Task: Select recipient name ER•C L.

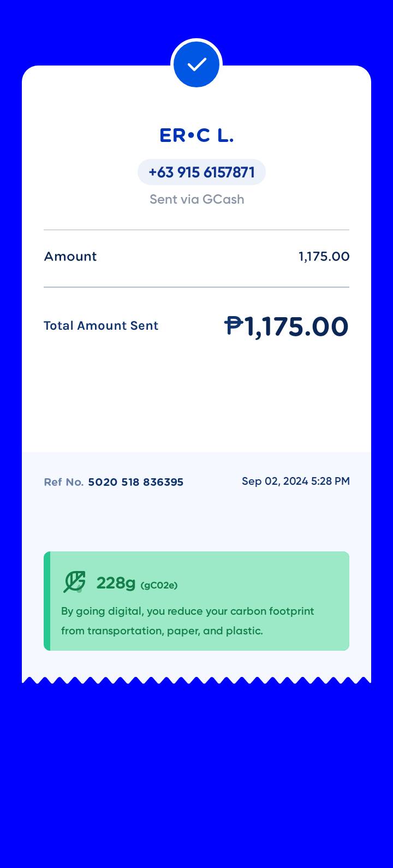Action: coord(196,135)
